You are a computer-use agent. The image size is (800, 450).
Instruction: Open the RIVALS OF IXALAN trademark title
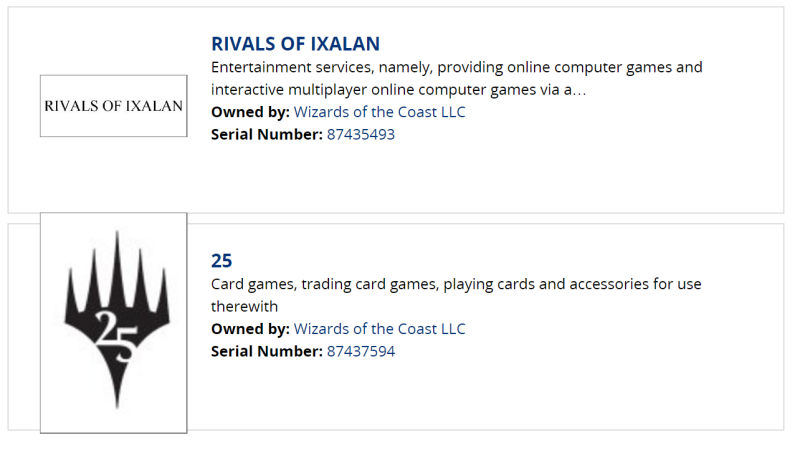[x=295, y=44]
